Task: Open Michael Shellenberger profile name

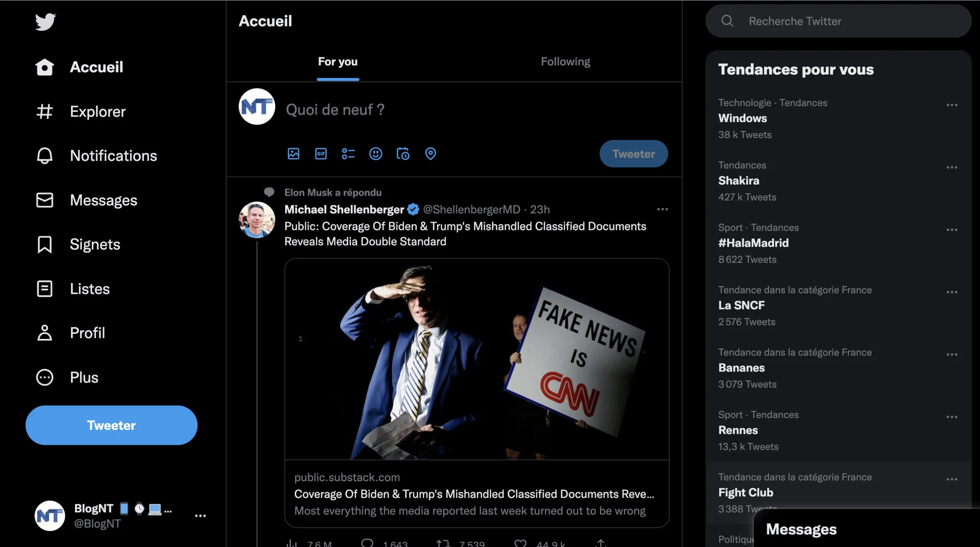Action: click(x=344, y=209)
